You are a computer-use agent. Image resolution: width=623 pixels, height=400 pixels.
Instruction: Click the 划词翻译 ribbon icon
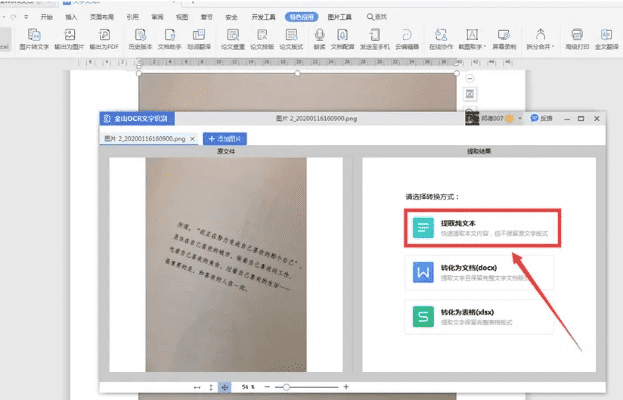[x=199, y=39]
